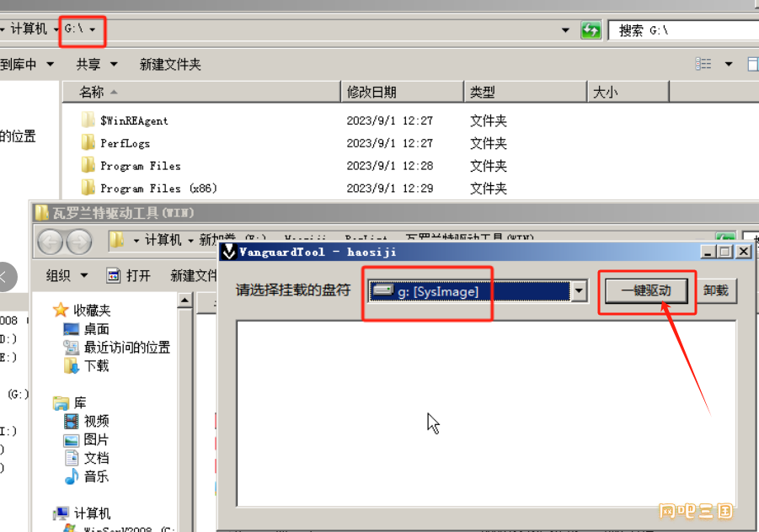The height and width of the screenshot is (532, 759).
Task: Click the 瓦罗兰特驱动工具 window title folder icon
Action: pos(42,213)
